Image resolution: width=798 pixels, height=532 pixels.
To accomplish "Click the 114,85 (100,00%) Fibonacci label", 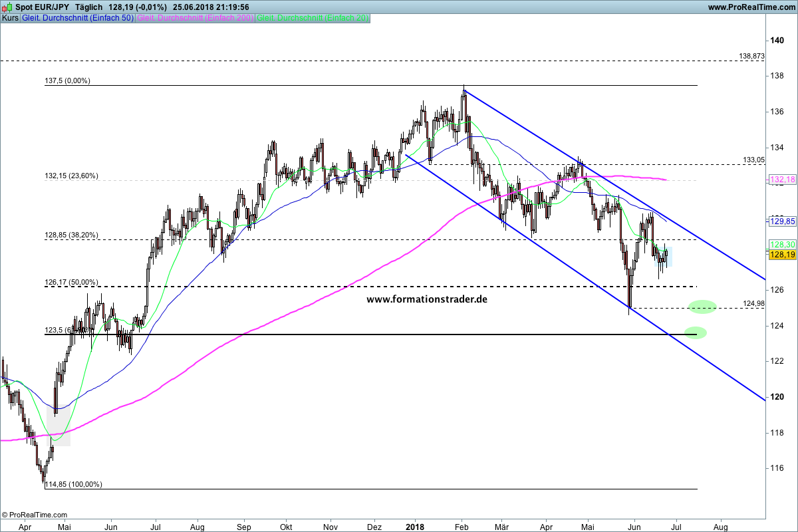I will (73, 484).
